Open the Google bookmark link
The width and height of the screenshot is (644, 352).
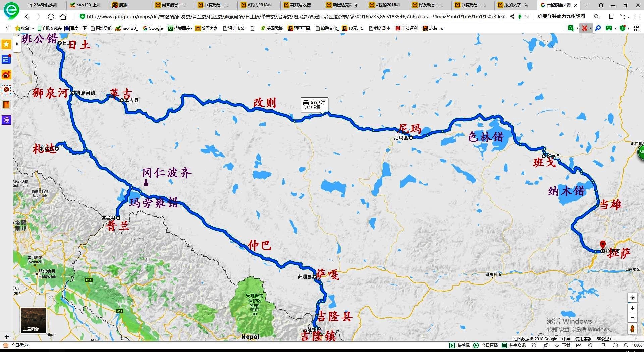click(x=153, y=28)
